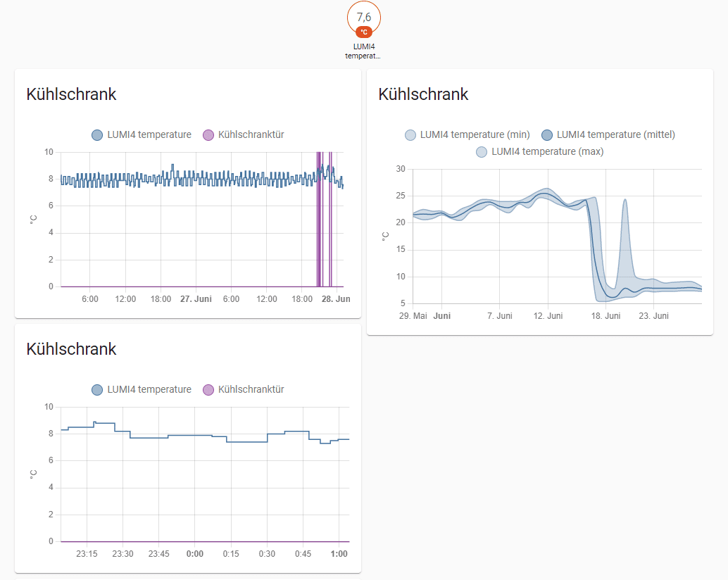
Task: Toggle LUMI4 temperature (mittel) legend entry
Action: coord(608,135)
